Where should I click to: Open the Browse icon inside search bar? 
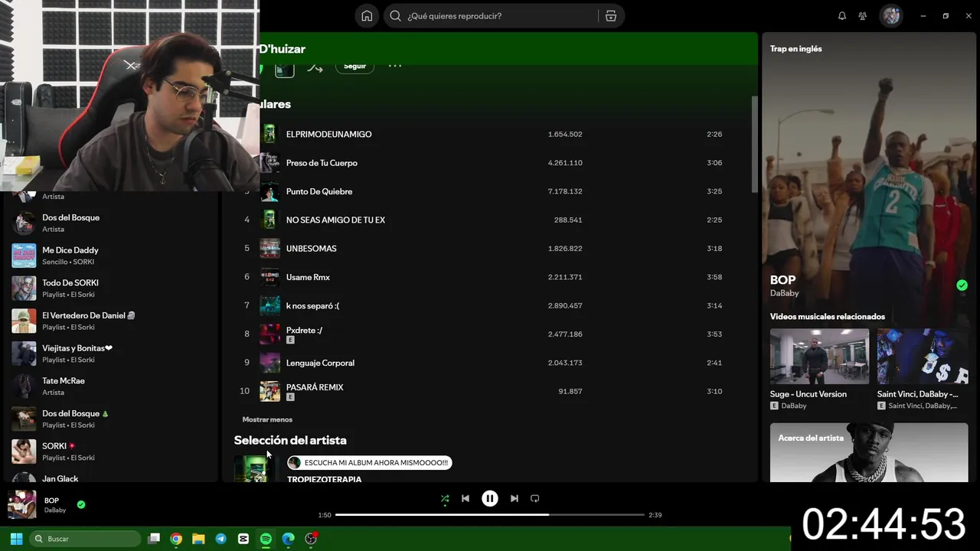point(610,16)
